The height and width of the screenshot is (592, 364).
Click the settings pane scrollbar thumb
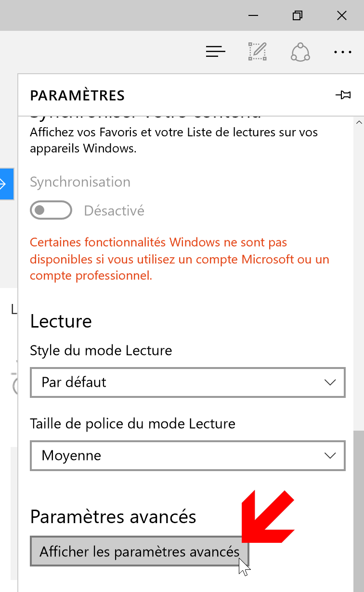click(x=359, y=511)
